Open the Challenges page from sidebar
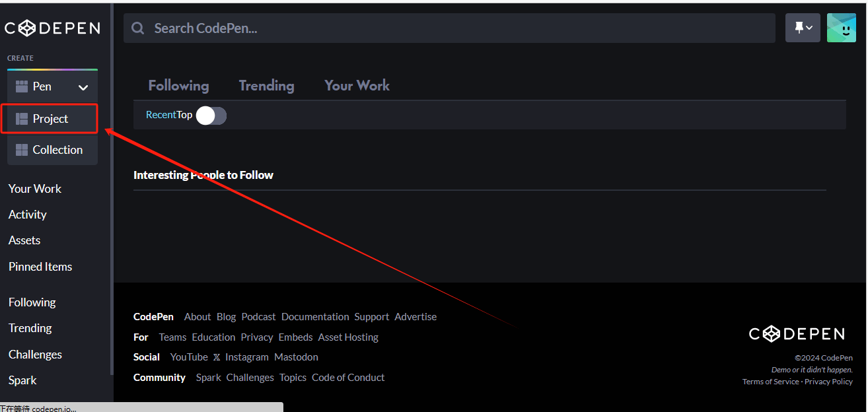Viewport: 868px width, 412px height. click(x=34, y=354)
